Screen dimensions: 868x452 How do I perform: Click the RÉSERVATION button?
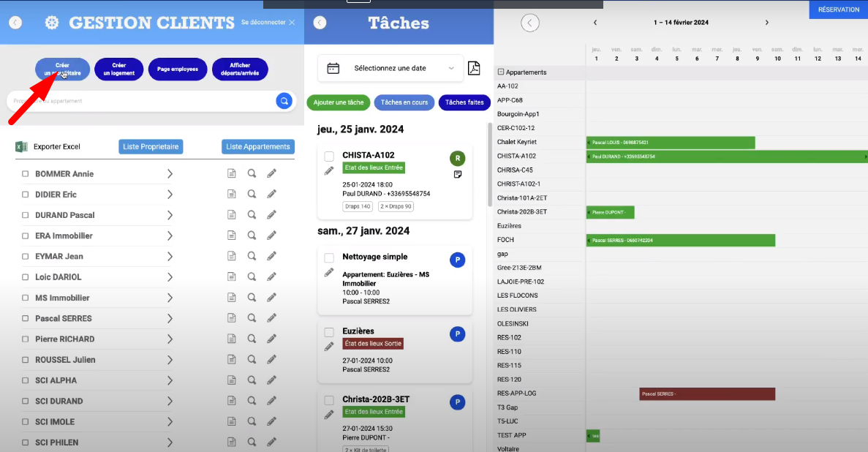pos(838,10)
